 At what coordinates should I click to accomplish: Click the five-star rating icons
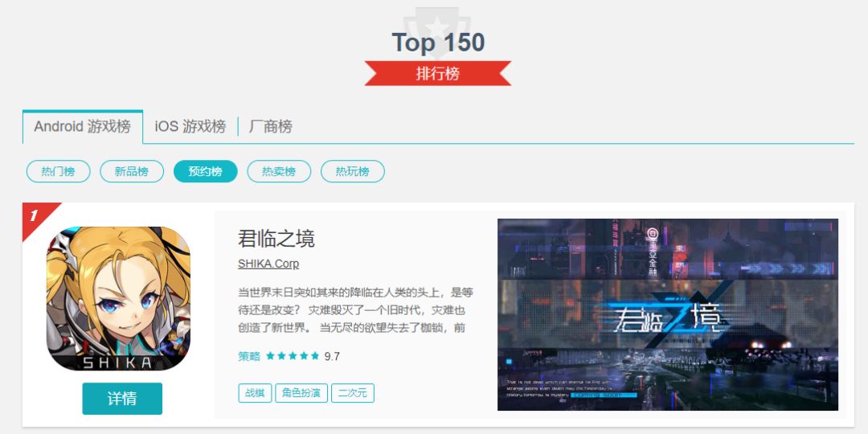293,356
